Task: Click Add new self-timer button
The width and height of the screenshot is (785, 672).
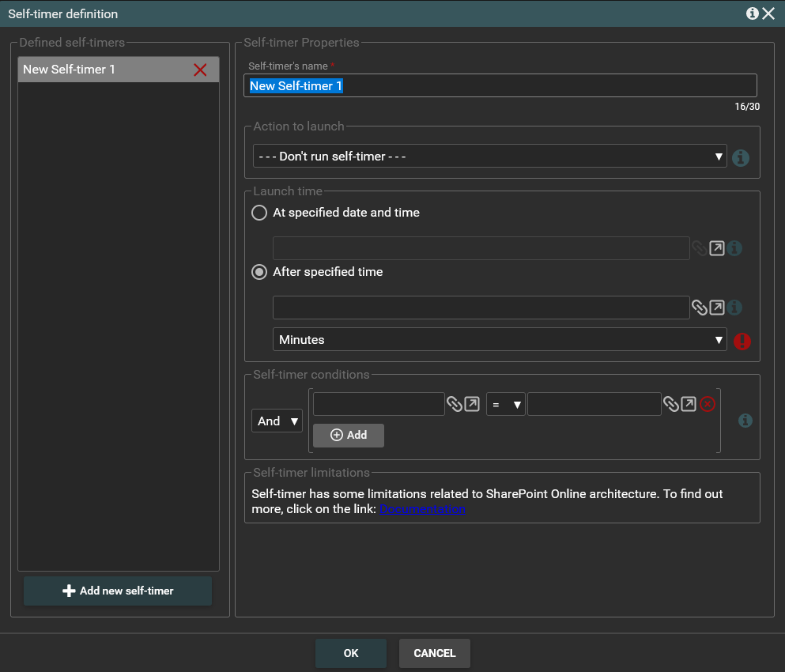Action: point(118,591)
